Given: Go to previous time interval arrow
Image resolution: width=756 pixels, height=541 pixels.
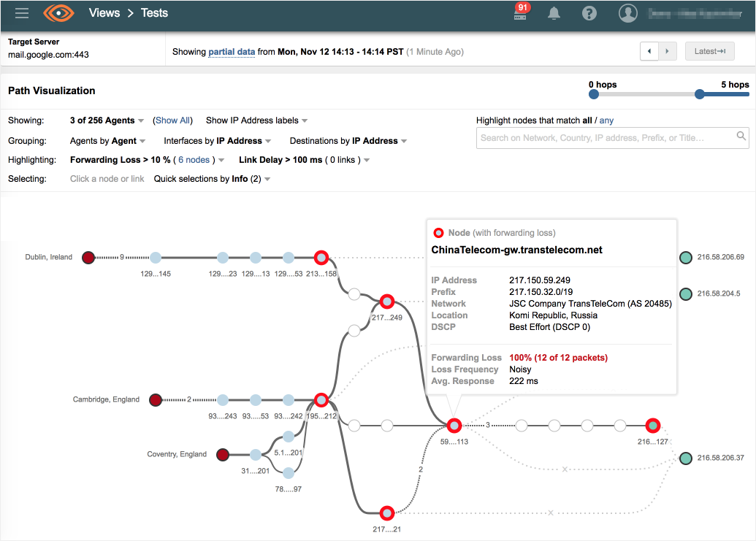Looking at the screenshot, I should tap(649, 51).
